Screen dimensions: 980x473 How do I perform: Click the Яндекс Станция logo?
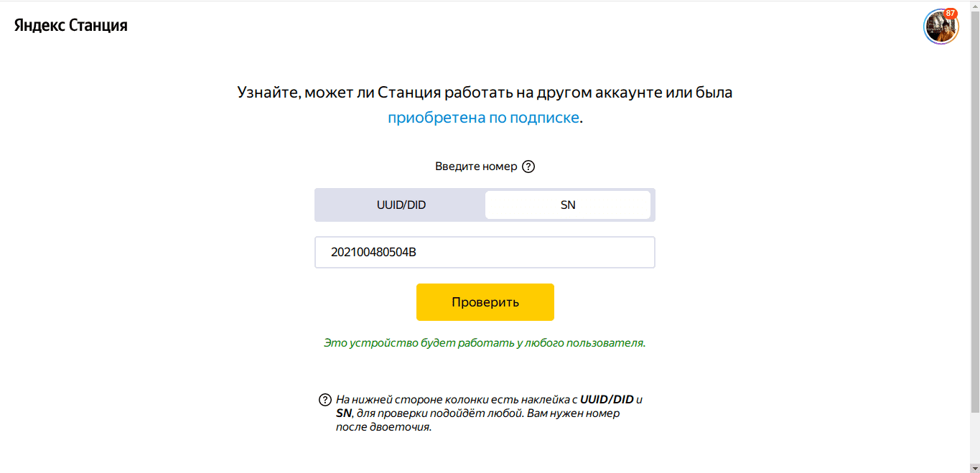71,26
